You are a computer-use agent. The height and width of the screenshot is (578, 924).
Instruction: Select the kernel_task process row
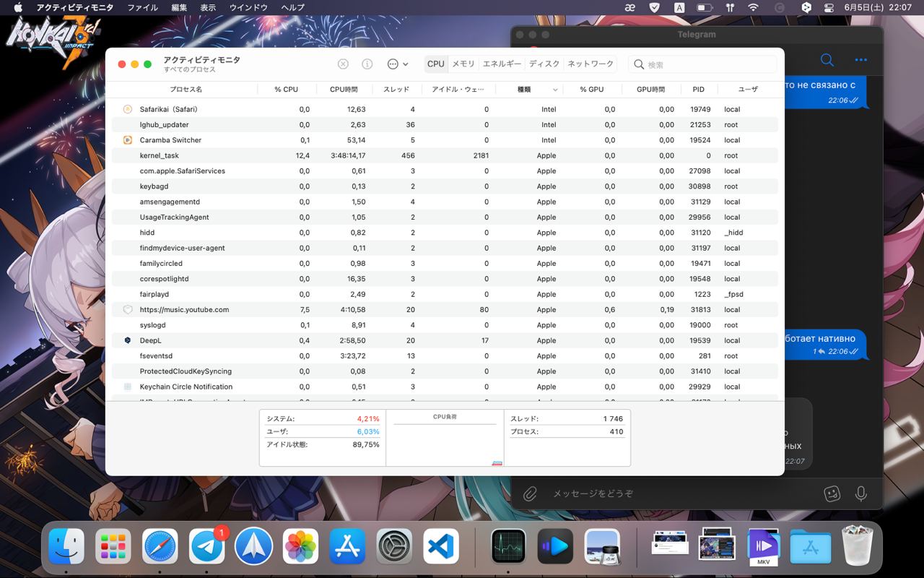point(444,155)
